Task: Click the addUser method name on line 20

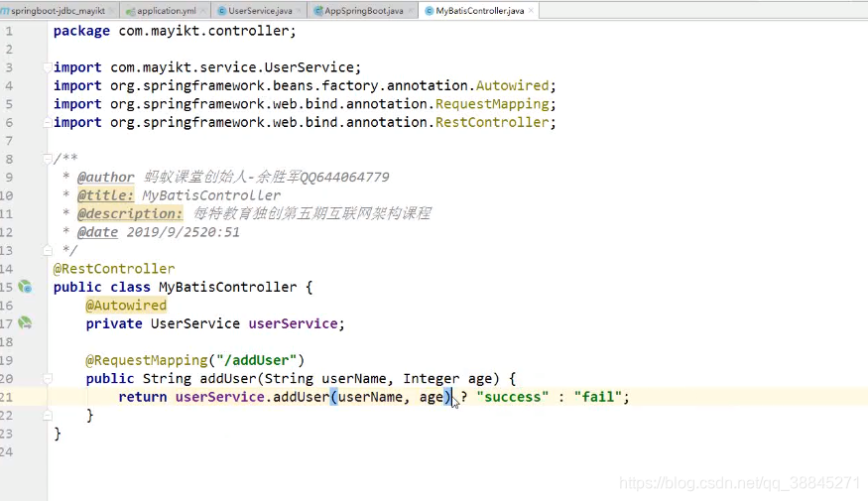Action: [x=228, y=379]
